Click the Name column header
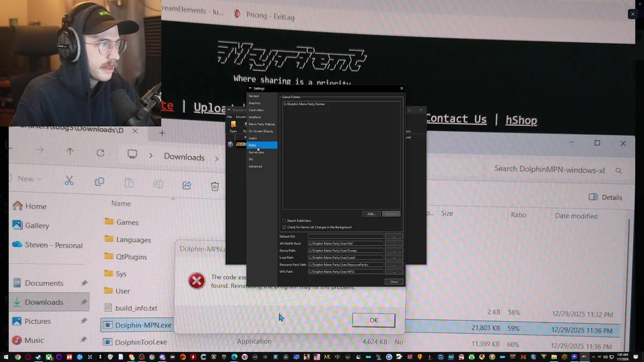 [x=121, y=203]
